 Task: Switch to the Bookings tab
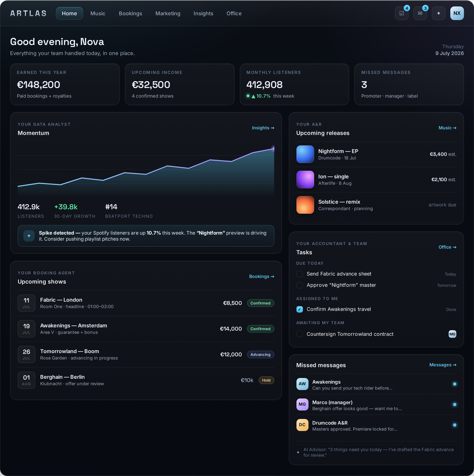click(x=130, y=13)
